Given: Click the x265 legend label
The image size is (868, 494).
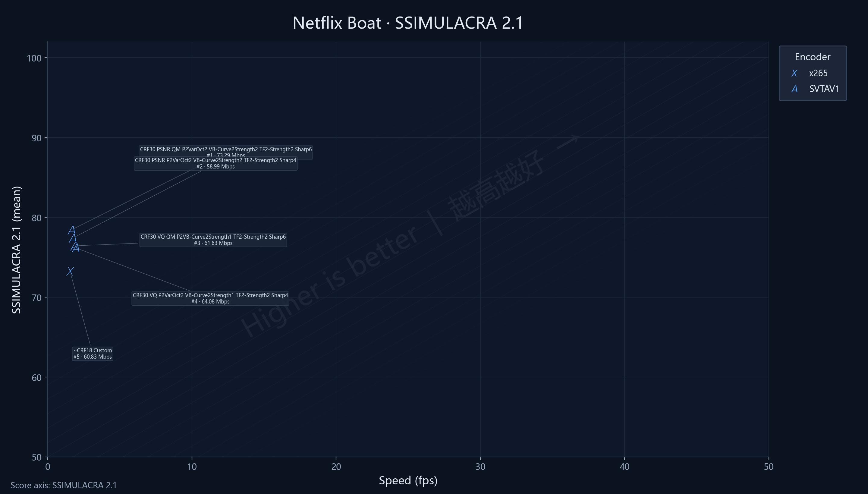Looking at the screenshot, I should tap(818, 73).
